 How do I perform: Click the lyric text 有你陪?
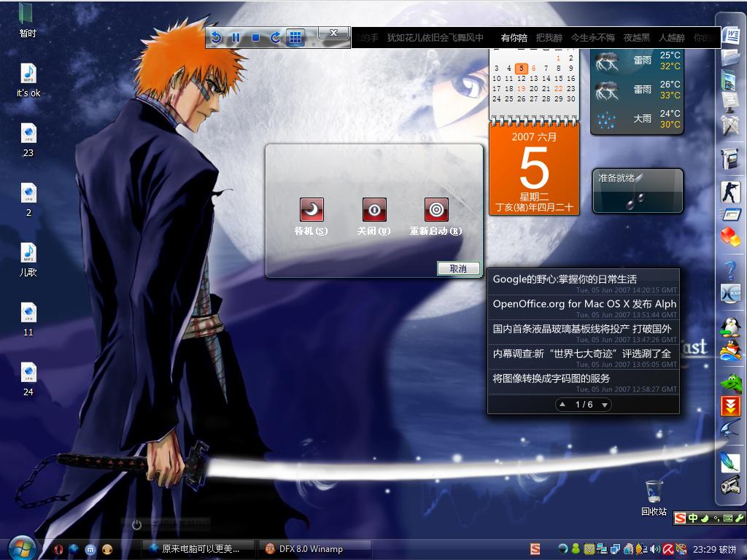click(514, 38)
